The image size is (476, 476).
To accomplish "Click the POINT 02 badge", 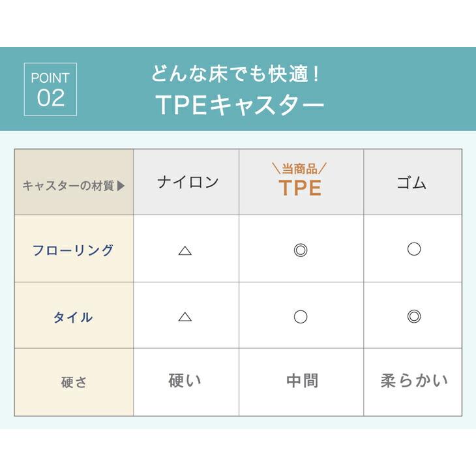I will [50, 89].
